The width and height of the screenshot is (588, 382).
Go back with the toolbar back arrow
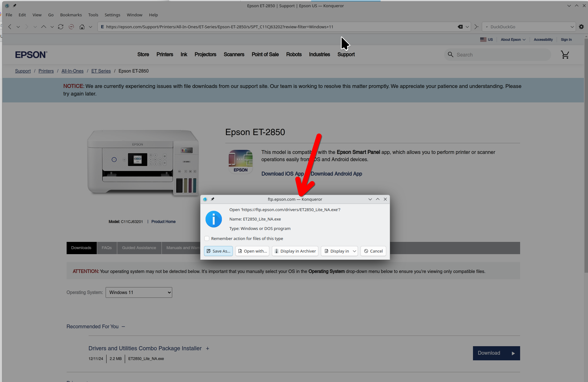click(10, 27)
